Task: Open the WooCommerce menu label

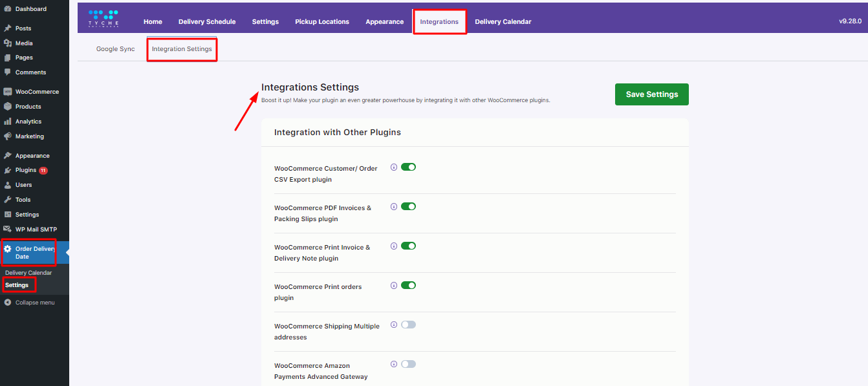Action: (37, 92)
